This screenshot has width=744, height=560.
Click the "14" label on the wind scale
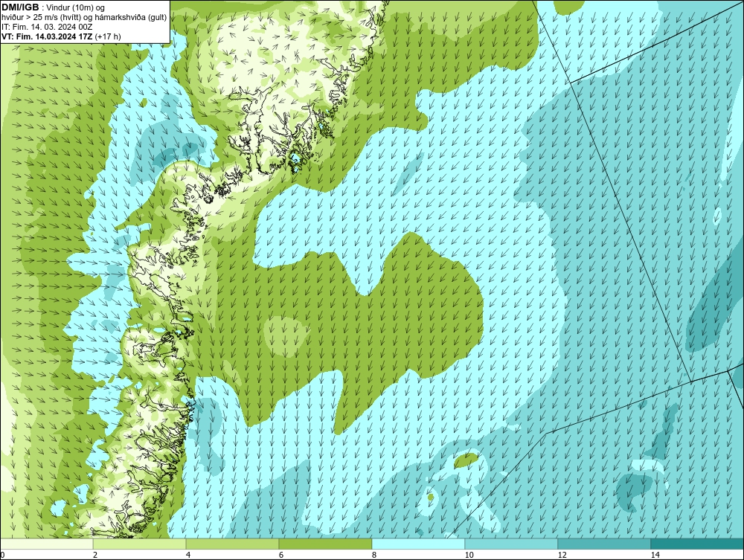pos(655,556)
